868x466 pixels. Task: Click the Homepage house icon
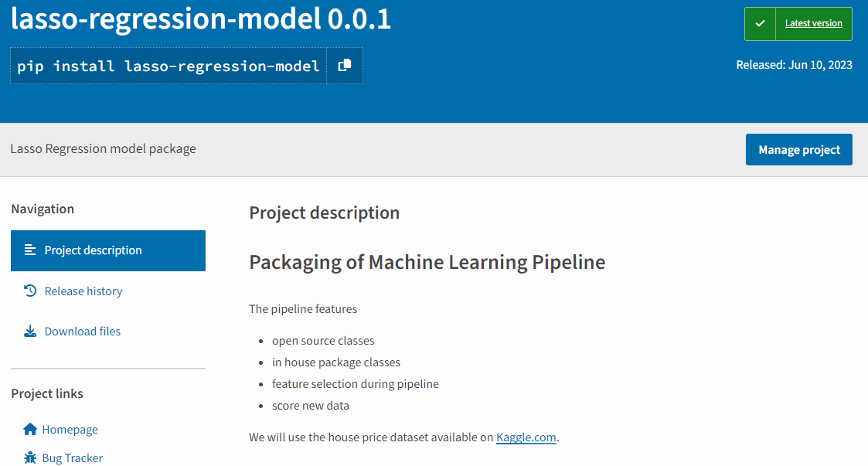coord(30,430)
